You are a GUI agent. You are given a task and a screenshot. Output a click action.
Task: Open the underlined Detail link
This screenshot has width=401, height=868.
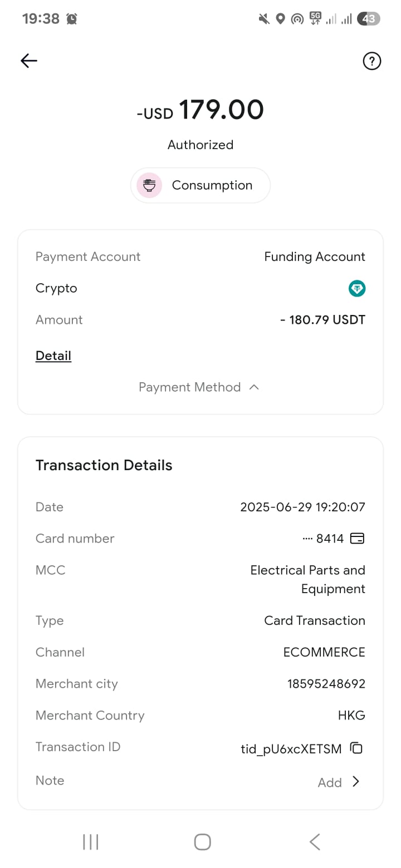53,356
